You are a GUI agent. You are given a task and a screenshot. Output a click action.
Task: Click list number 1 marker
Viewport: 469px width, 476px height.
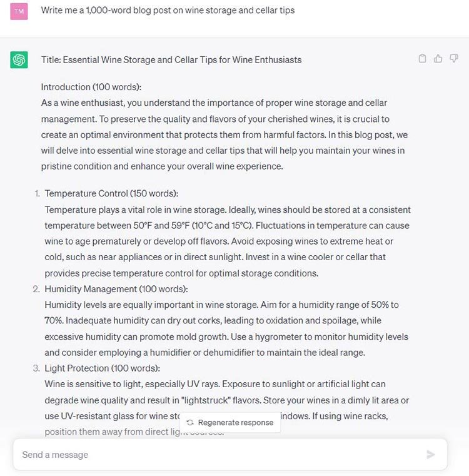click(36, 193)
